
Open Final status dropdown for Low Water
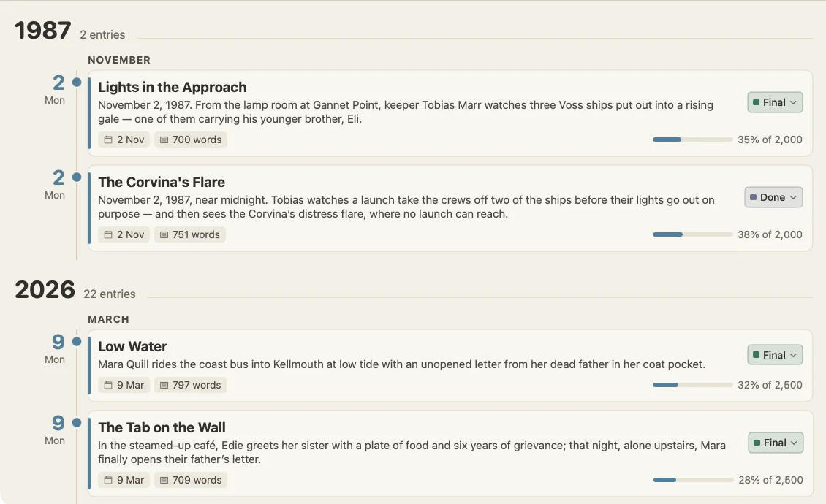[775, 355]
